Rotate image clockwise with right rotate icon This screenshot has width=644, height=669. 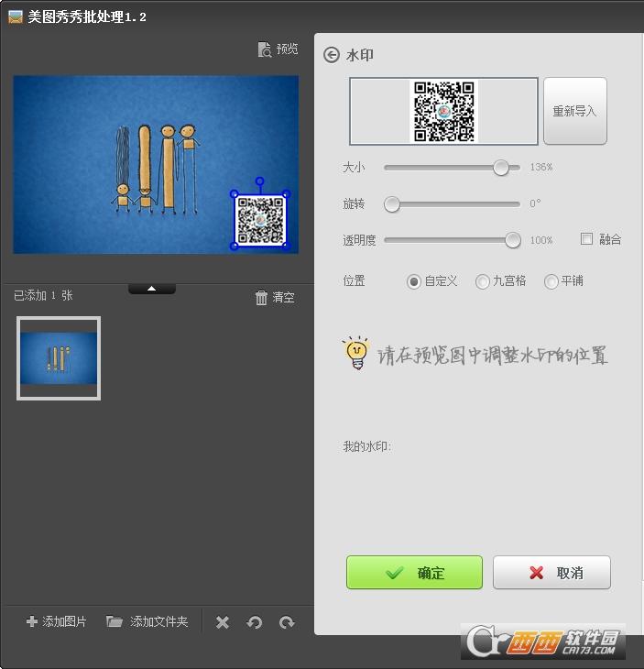(287, 622)
